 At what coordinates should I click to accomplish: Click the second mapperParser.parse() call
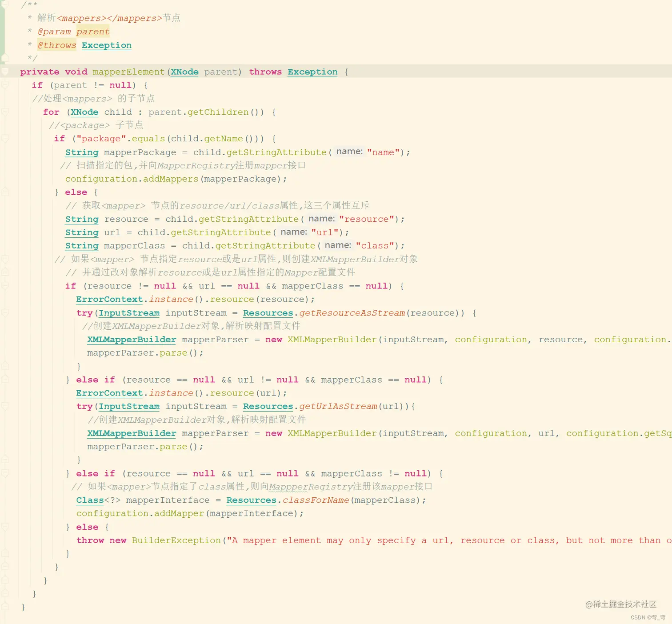pos(145,447)
